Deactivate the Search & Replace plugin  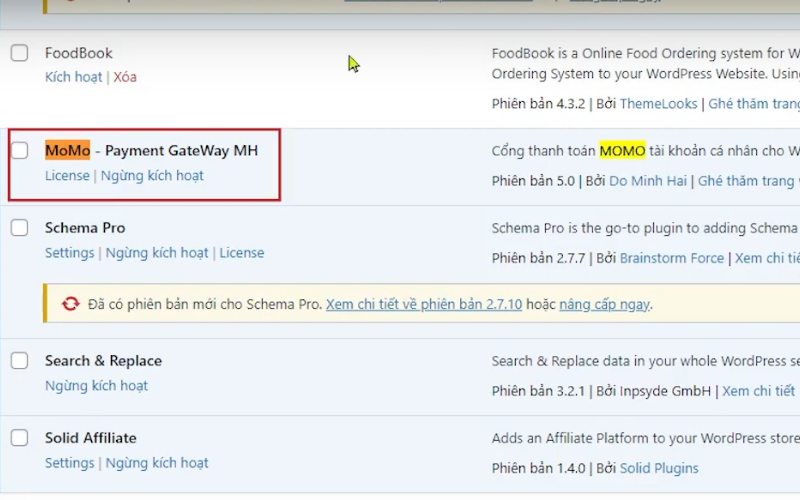tap(96, 386)
